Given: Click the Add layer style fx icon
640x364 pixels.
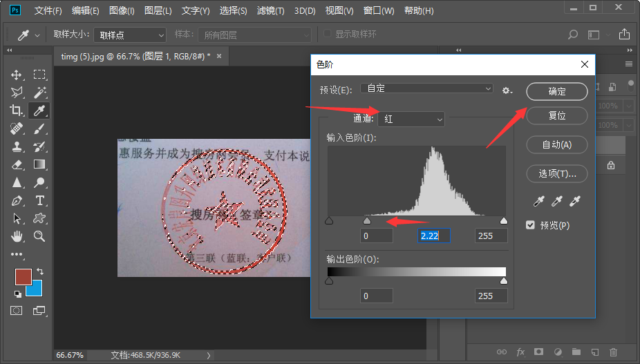Looking at the screenshot, I should click(x=520, y=352).
